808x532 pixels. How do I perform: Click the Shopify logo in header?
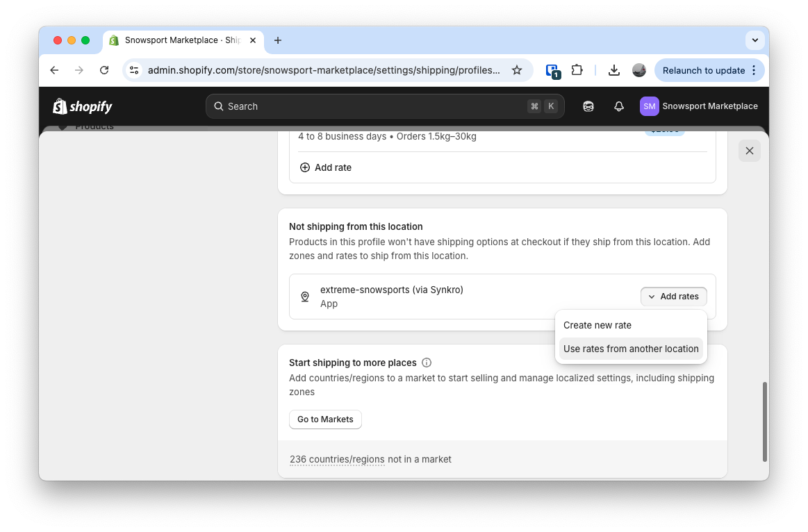click(83, 106)
